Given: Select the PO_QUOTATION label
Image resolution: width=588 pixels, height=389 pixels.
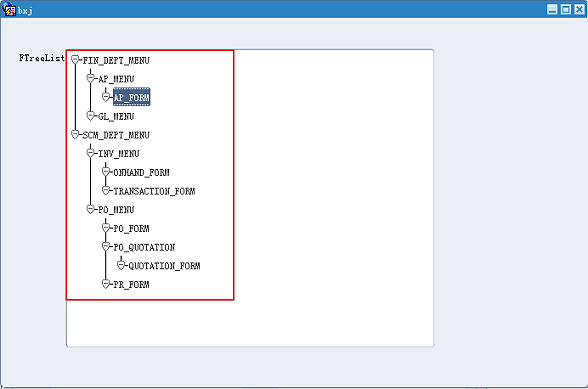Looking at the screenshot, I should click(x=144, y=248).
